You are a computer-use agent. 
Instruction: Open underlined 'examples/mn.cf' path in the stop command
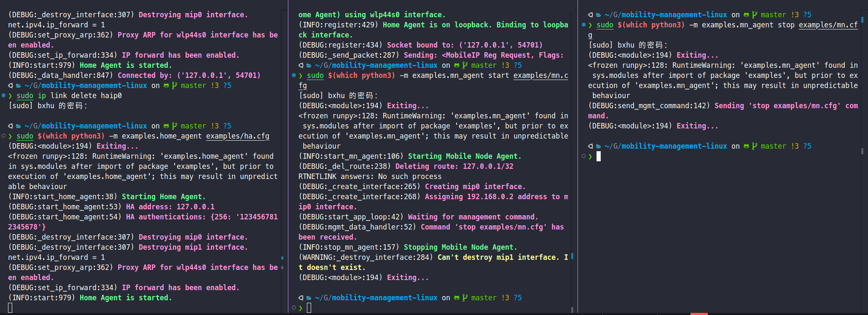click(828, 25)
